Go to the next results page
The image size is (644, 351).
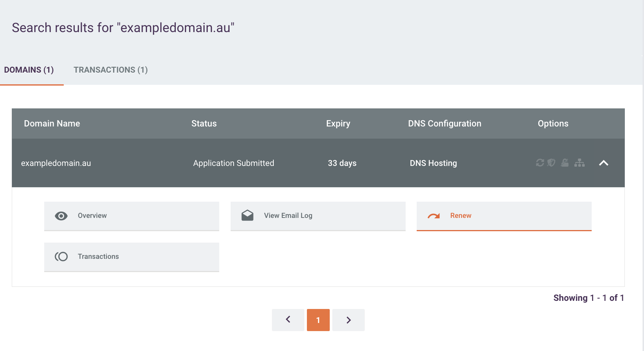(349, 320)
